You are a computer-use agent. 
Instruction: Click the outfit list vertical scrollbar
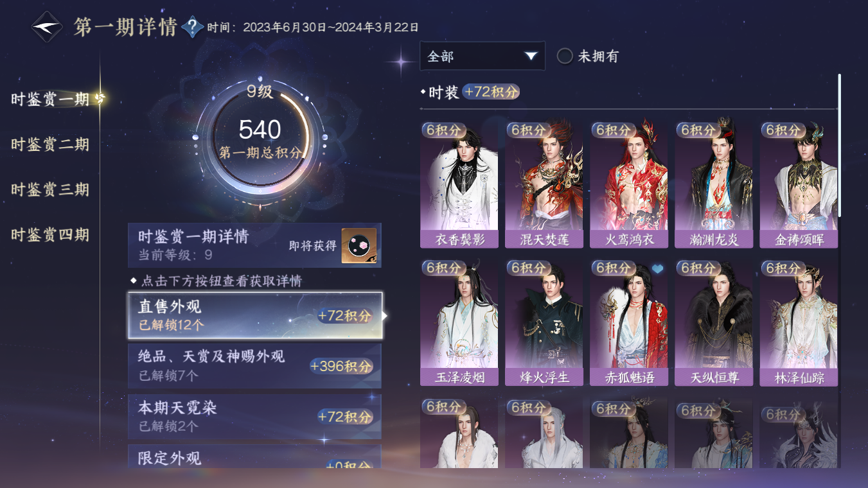click(x=838, y=146)
